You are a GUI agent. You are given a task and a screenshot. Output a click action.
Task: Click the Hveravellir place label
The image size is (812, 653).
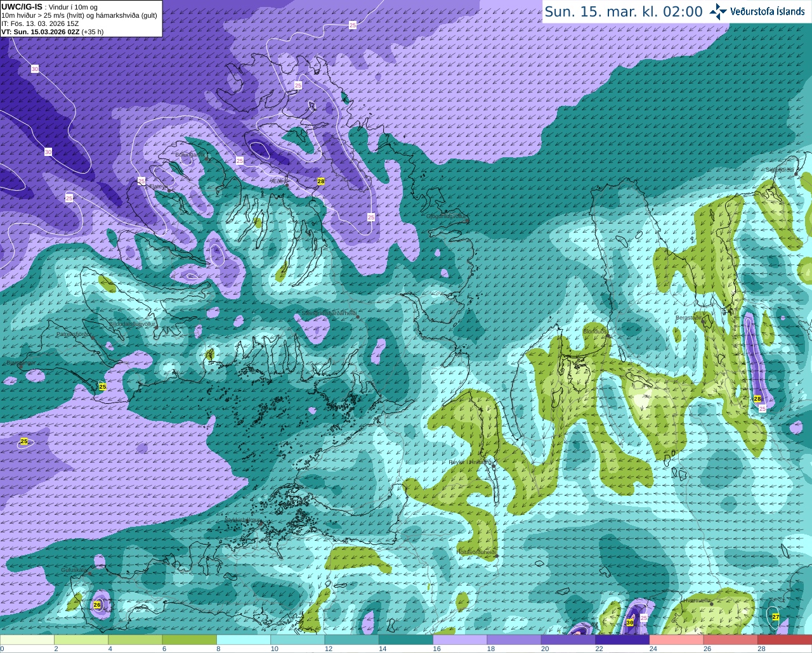(x=697, y=599)
